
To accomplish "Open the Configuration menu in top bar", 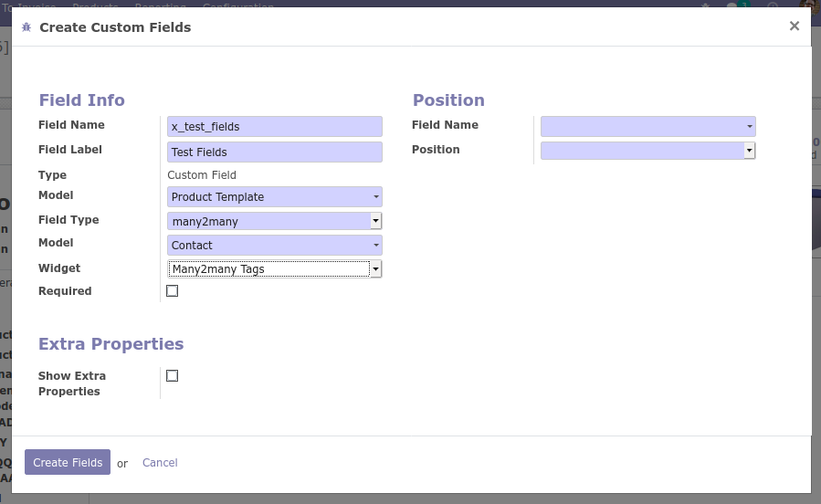I will point(237,5).
